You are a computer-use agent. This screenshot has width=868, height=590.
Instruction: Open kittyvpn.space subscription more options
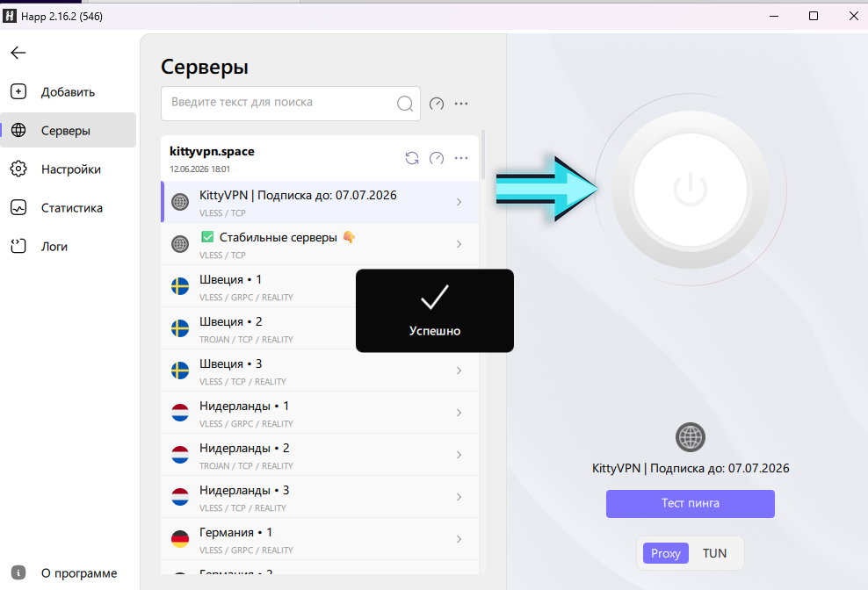[x=461, y=158]
